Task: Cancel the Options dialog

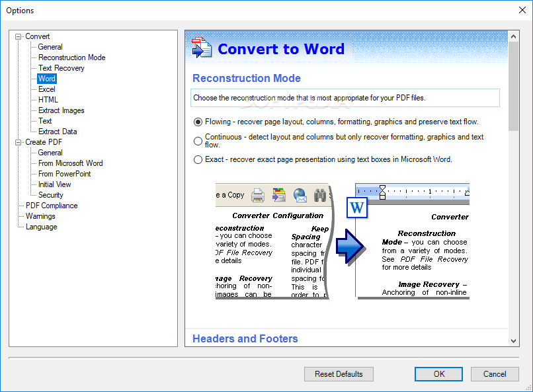Action: point(495,374)
